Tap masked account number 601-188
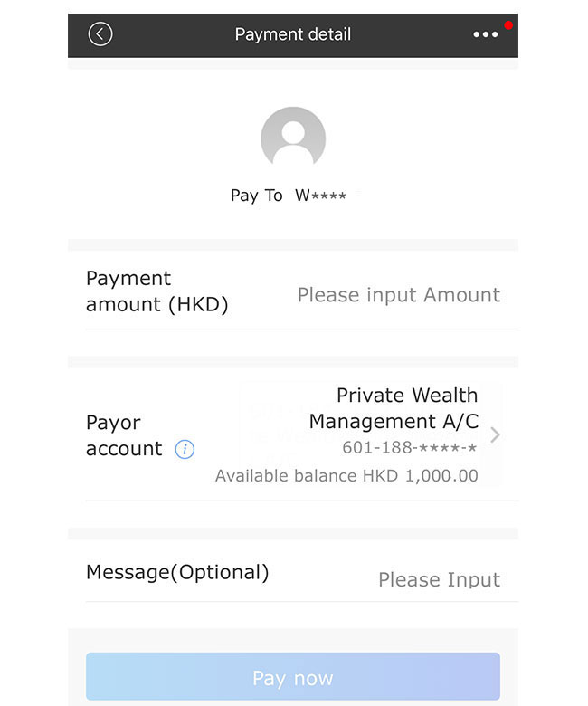The height and width of the screenshot is (706, 588). pos(410,447)
